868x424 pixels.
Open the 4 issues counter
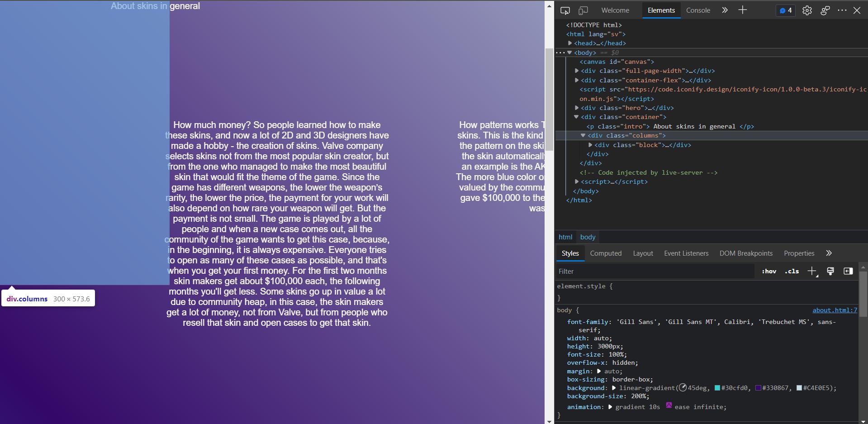pyautogui.click(x=786, y=10)
